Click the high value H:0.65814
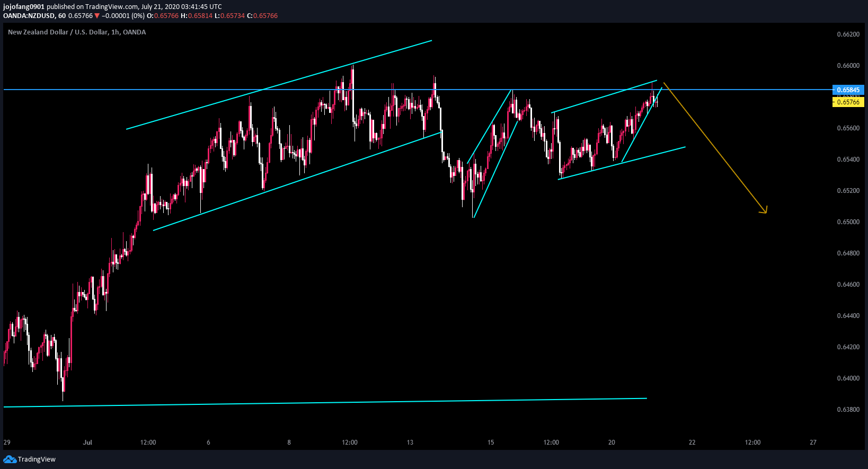This screenshot has width=868, height=469. [x=197, y=16]
